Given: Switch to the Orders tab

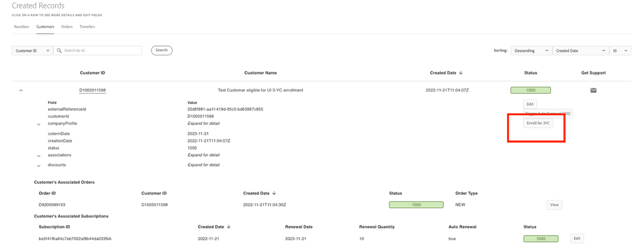Looking at the screenshot, I should [66, 27].
